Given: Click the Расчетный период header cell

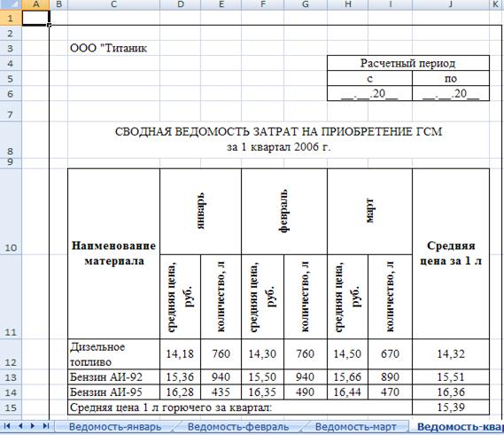Looking at the screenshot, I should (408, 63).
